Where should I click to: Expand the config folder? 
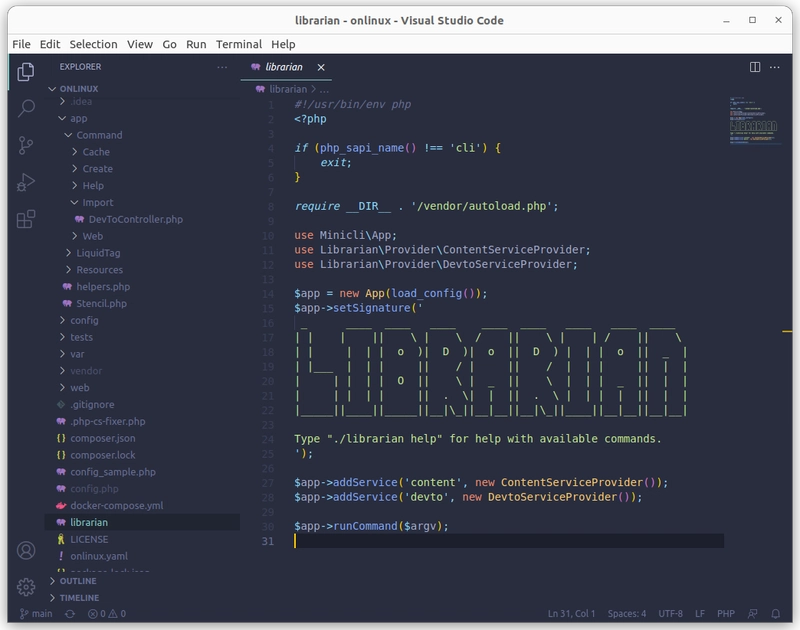pyautogui.click(x=84, y=320)
